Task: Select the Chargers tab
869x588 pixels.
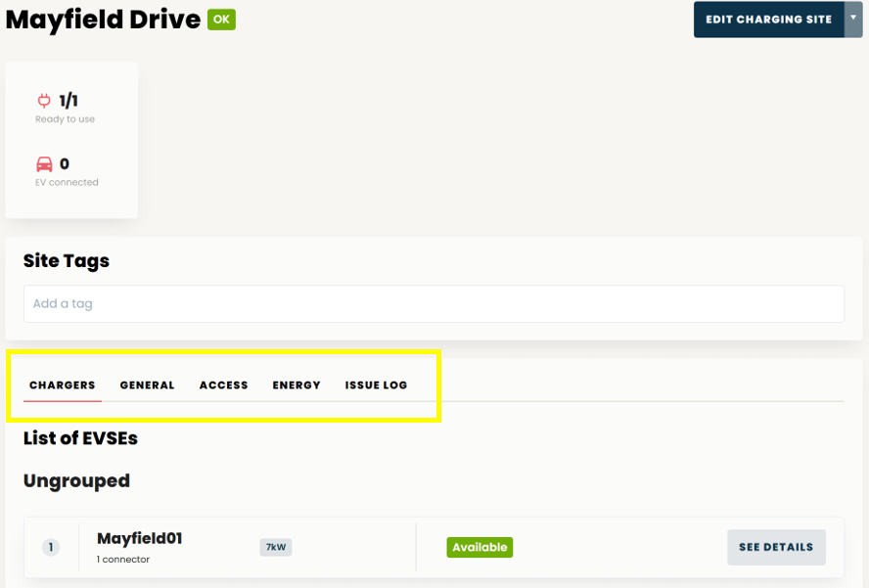Action: tap(62, 385)
